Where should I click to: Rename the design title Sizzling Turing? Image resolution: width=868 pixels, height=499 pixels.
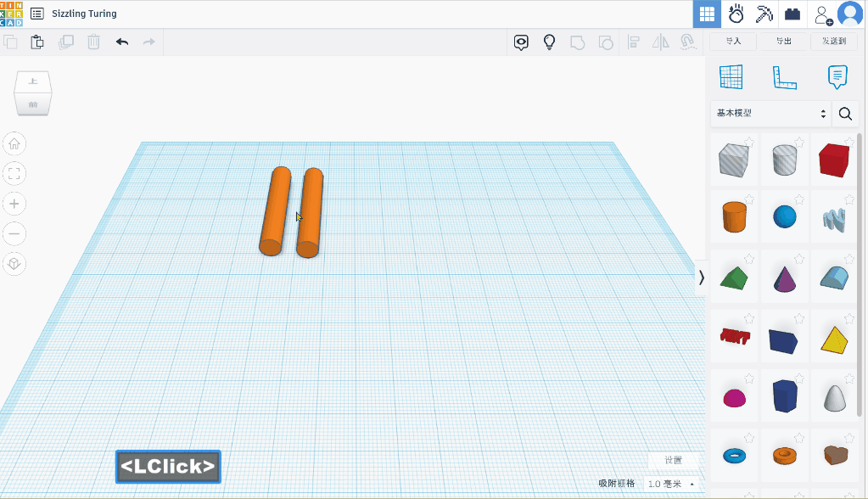click(x=84, y=14)
